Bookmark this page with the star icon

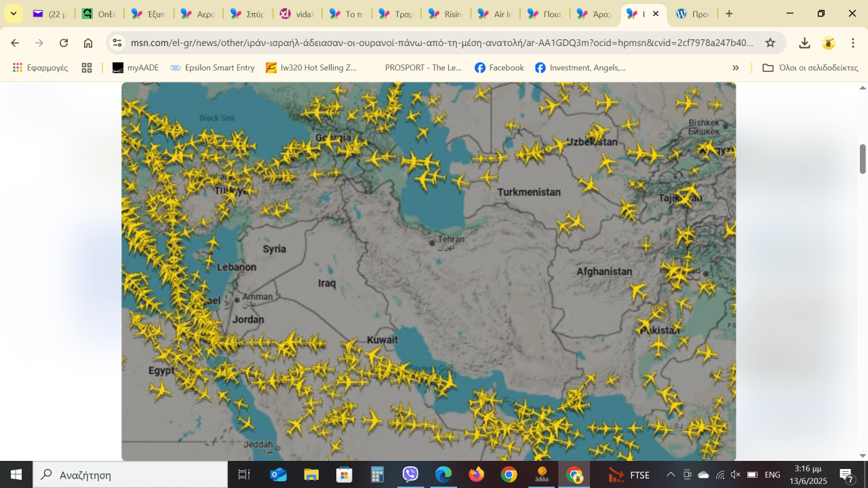[x=770, y=43]
